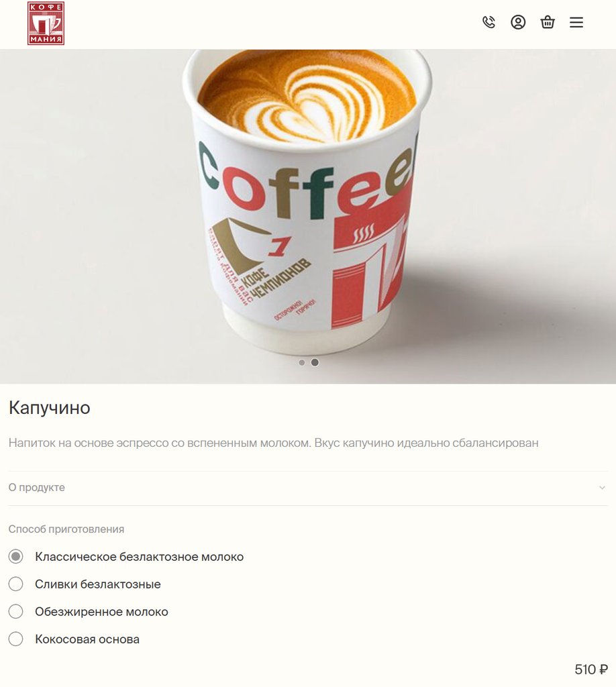Expand the О продукте section chevron

point(602,488)
